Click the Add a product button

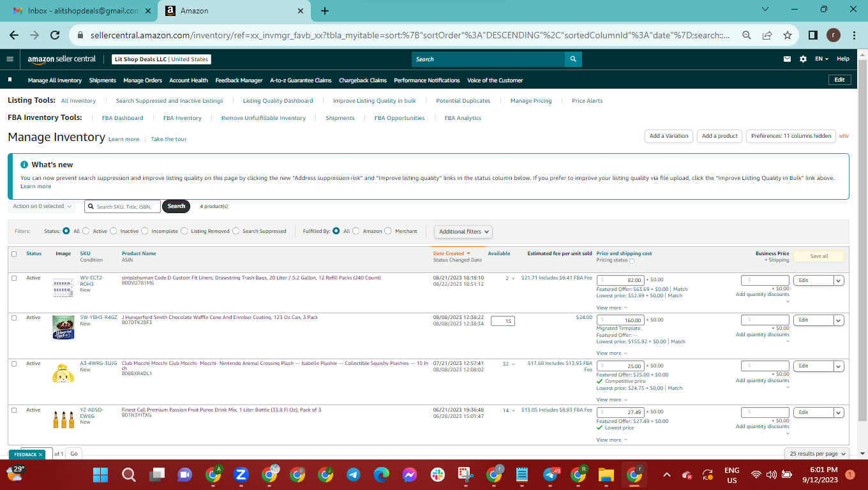[719, 136]
